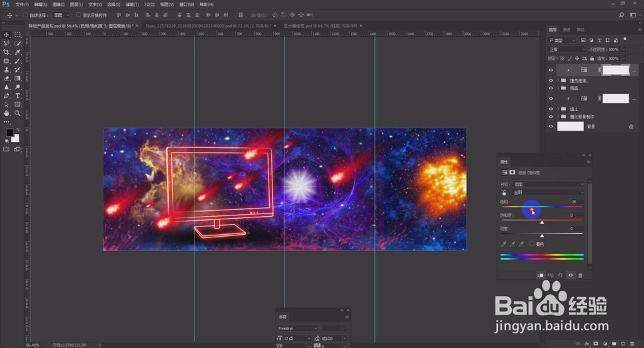Click the lightness 明度 slider handle
This screenshot has width=644, height=348.
coord(542,236)
